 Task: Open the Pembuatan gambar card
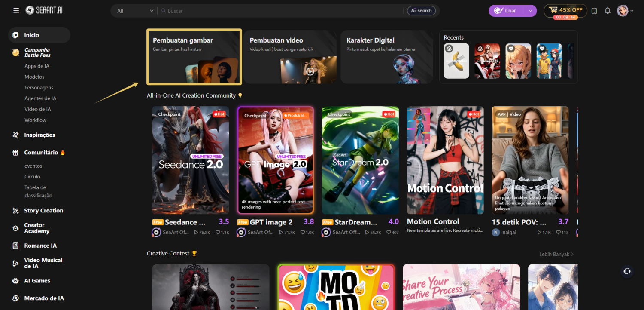click(194, 57)
